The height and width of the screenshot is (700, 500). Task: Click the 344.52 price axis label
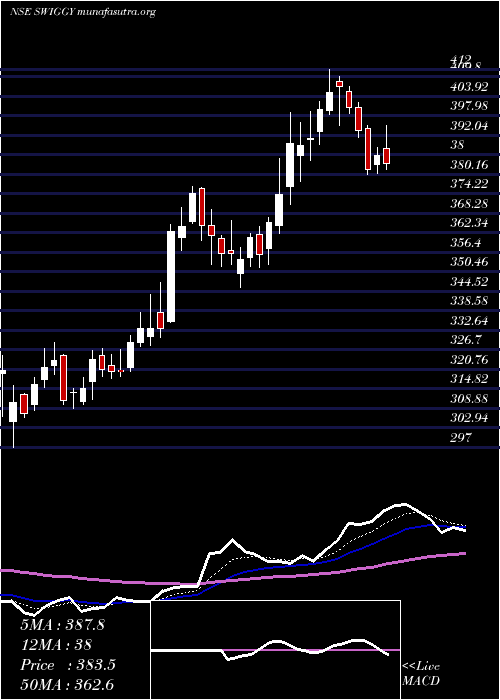point(469,282)
